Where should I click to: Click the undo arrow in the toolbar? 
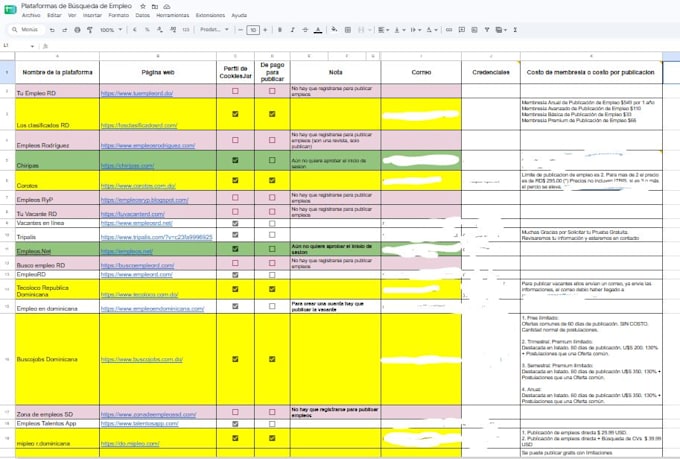click(x=52, y=30)
